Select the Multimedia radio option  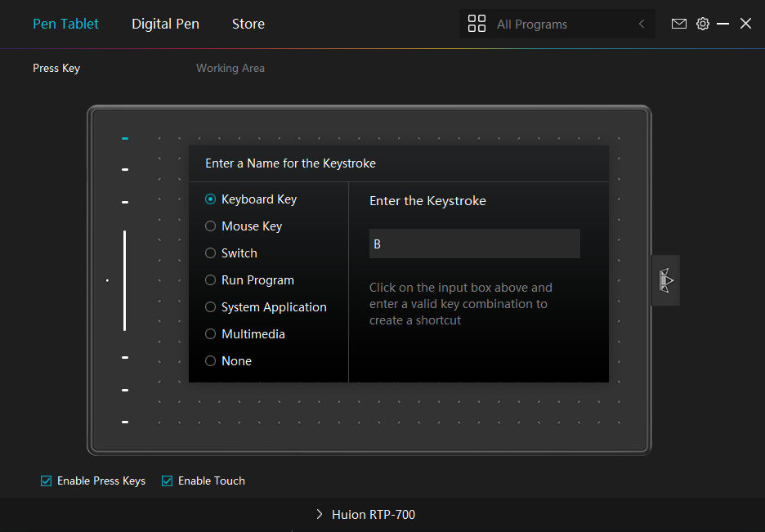[x=211, y=334]
